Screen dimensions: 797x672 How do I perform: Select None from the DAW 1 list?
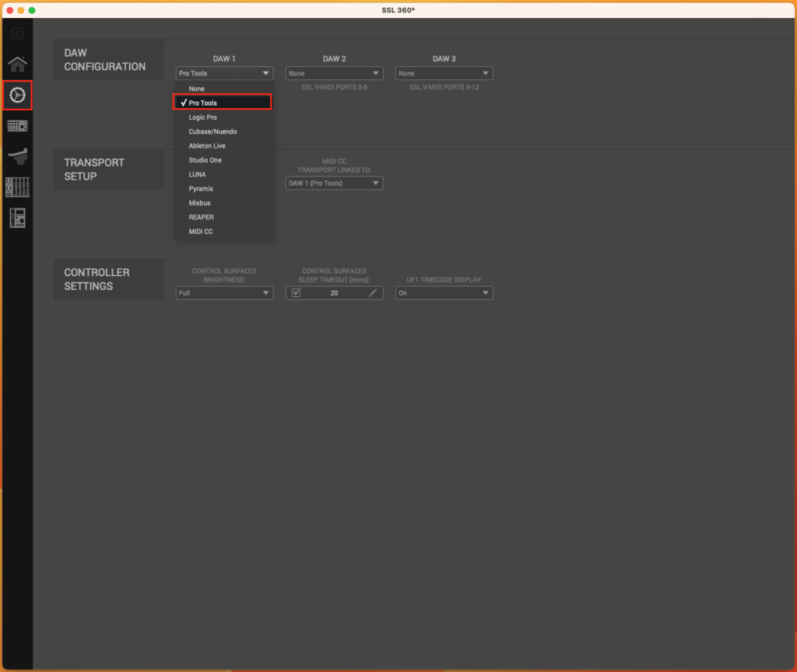click(224, 89)
